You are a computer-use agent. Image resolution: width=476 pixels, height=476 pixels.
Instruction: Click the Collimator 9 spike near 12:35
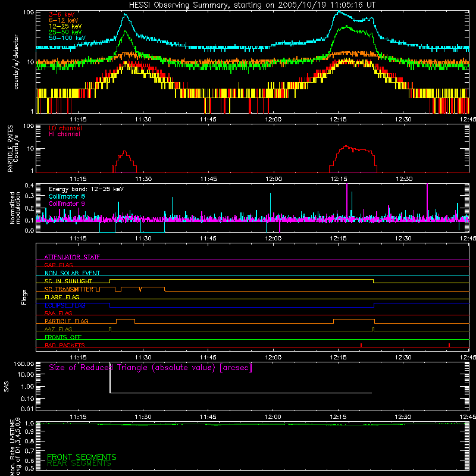(427, 201)
